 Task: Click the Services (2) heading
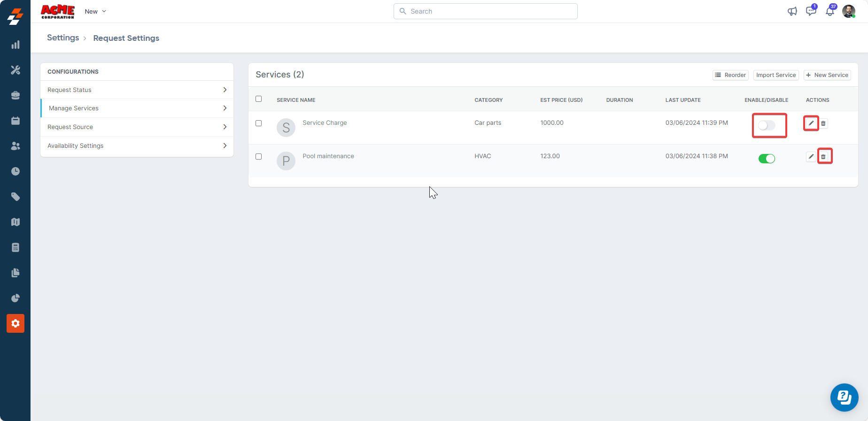point(280,75)
